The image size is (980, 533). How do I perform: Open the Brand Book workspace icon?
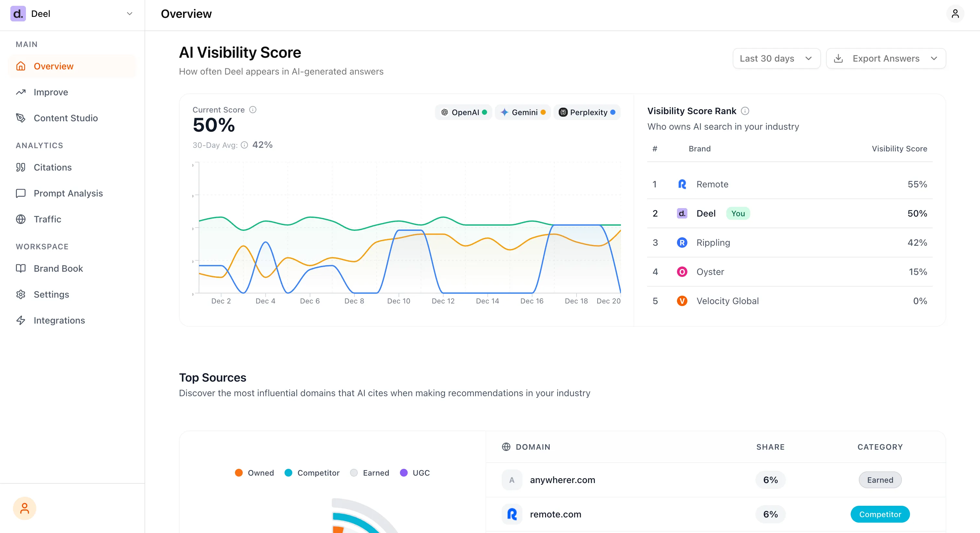tap(21, 268)
